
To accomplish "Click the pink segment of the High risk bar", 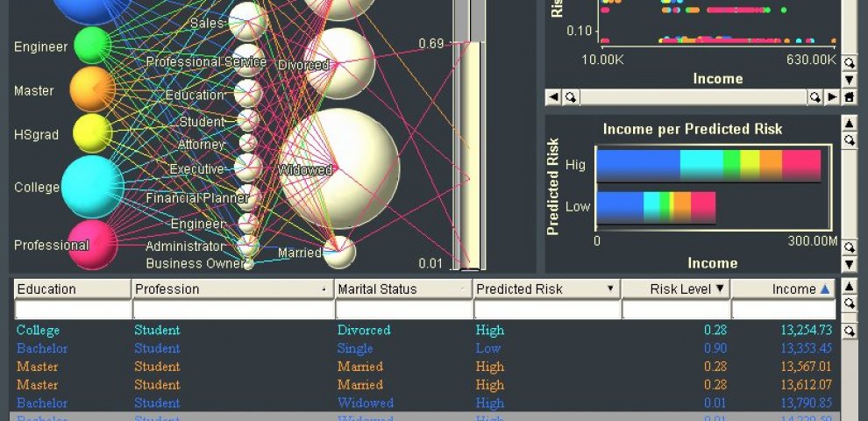I will click(800, 164).
